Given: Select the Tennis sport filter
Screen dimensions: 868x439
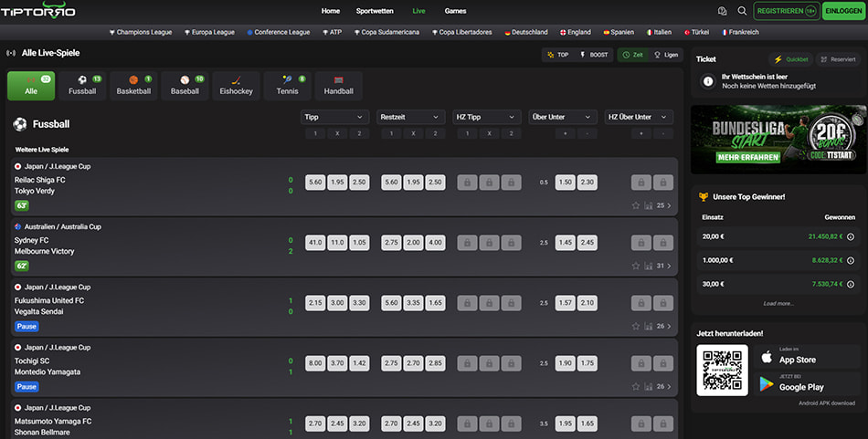Looking at the screenshot, I should click(x=287, y=86).
